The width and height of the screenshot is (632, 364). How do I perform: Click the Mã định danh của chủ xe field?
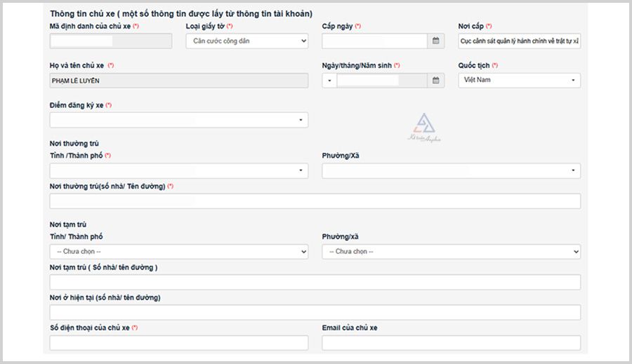coord(110,41)
